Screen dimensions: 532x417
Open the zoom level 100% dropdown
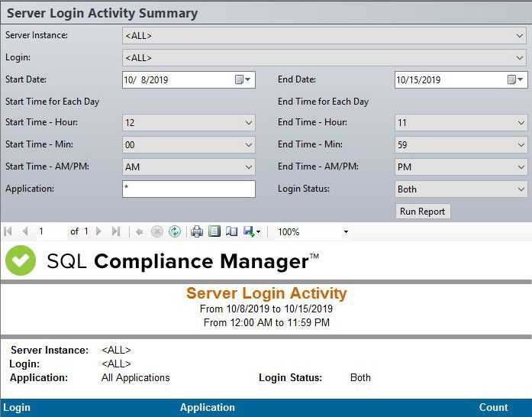click(x=346, y=232)
